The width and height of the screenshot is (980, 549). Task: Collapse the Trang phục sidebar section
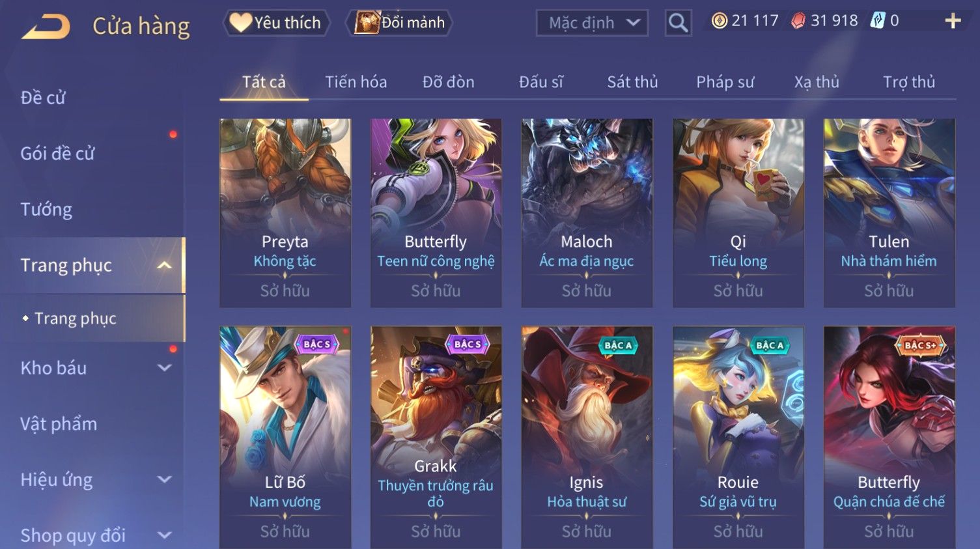(x=164, y=265)
